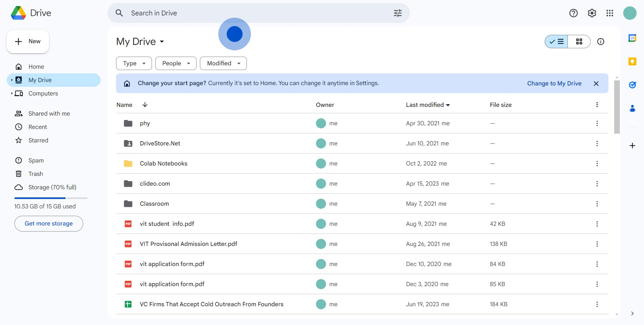This screenshot has width=644, height=325.
Task: Go to Shared with me
Action: point(49,114)
